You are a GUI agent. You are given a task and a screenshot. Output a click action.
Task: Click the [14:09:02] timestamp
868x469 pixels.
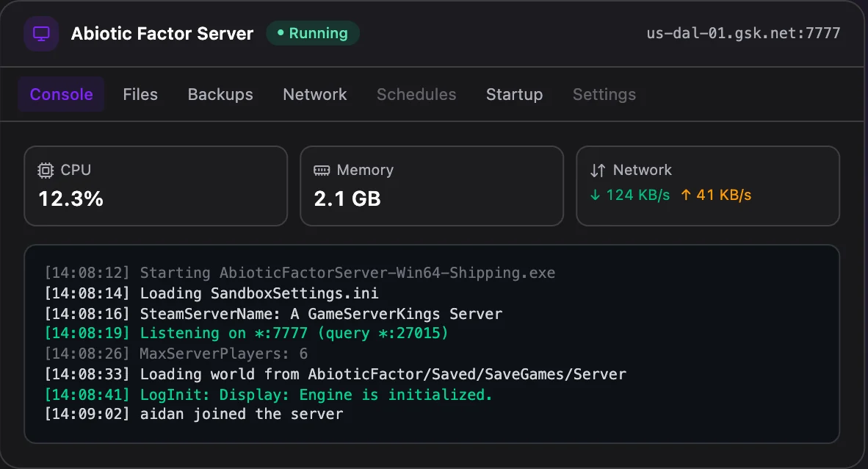click(x=87, y=414)
